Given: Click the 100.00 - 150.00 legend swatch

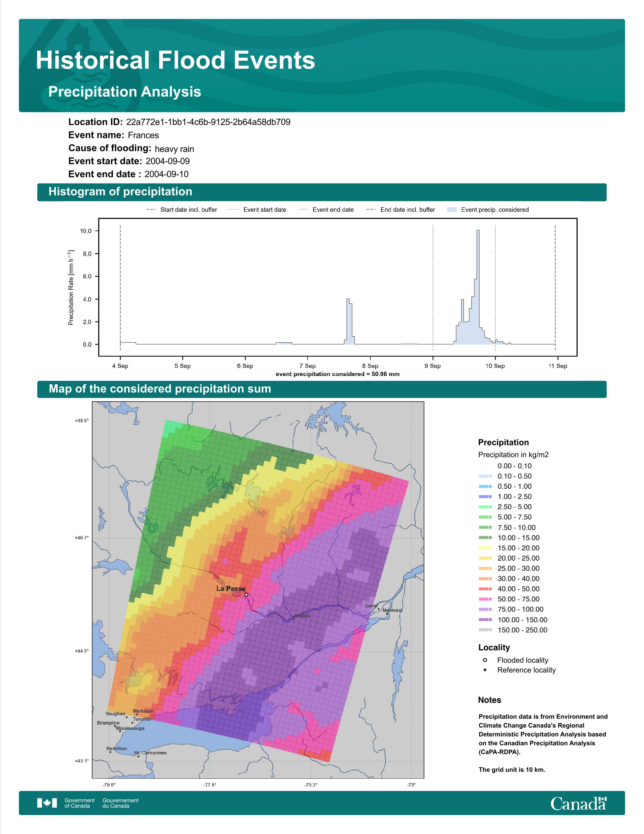Looking at the screenshot, I should click(x=485, y=620).
